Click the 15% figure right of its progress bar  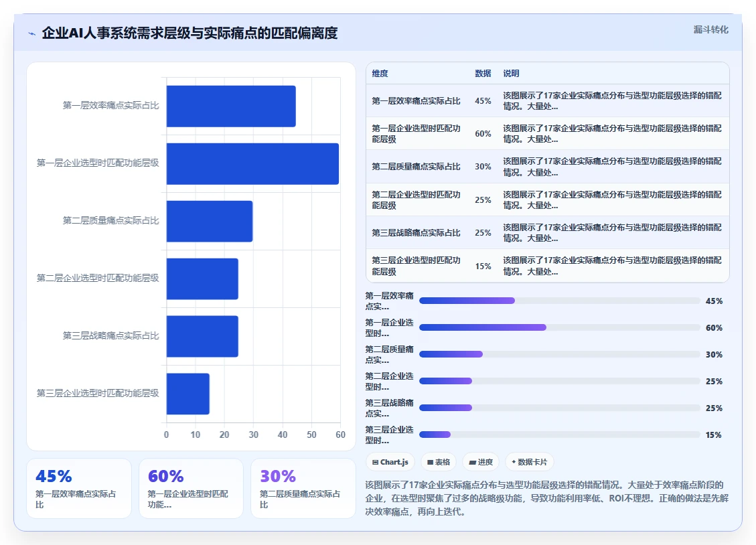714,435
